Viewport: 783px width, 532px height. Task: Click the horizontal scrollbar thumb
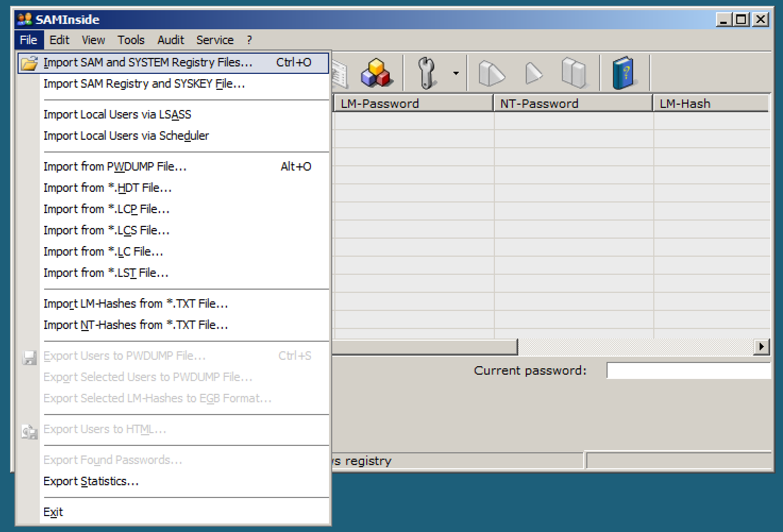coord(425,347)
